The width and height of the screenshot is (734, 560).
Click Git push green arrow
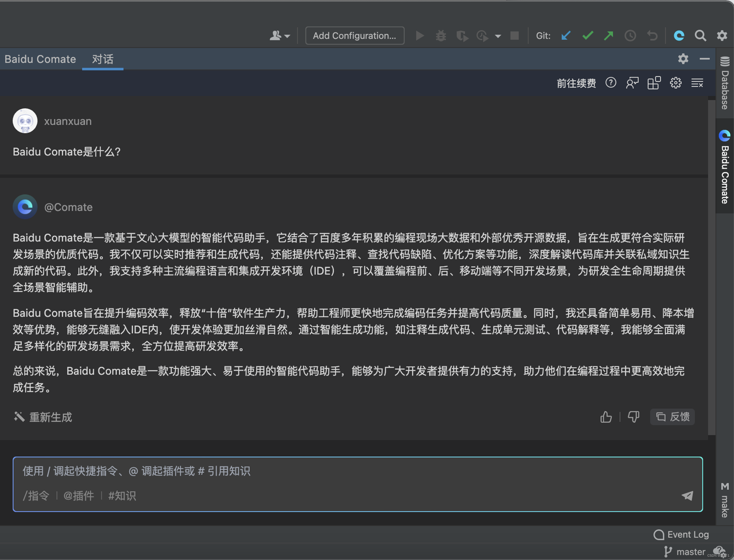point(609,35)
